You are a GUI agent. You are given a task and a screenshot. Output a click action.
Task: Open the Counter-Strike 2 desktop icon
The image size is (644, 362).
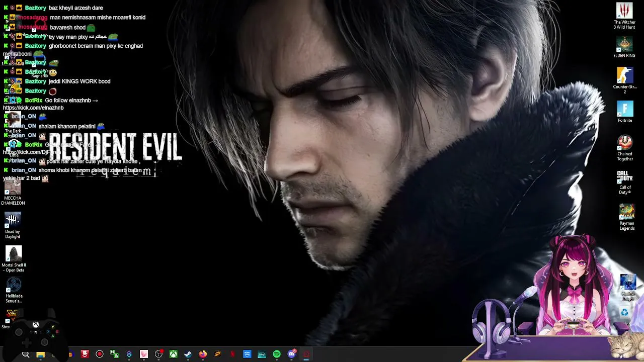click(625, 80)
